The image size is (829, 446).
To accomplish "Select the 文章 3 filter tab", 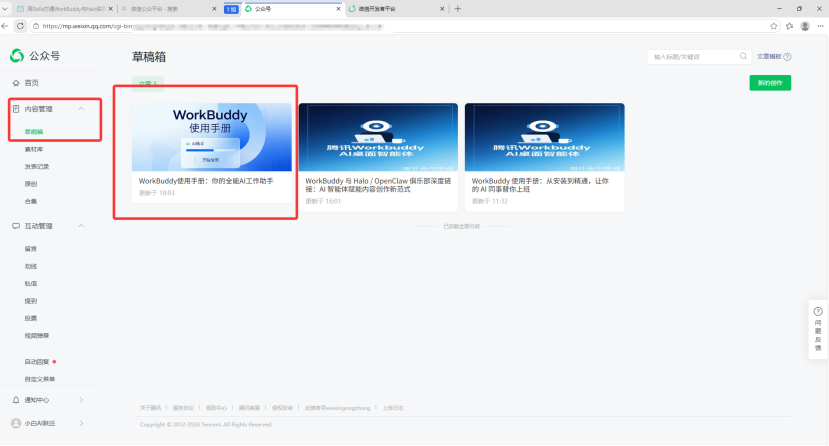I will pyautogui.click(x=148, y=83).
